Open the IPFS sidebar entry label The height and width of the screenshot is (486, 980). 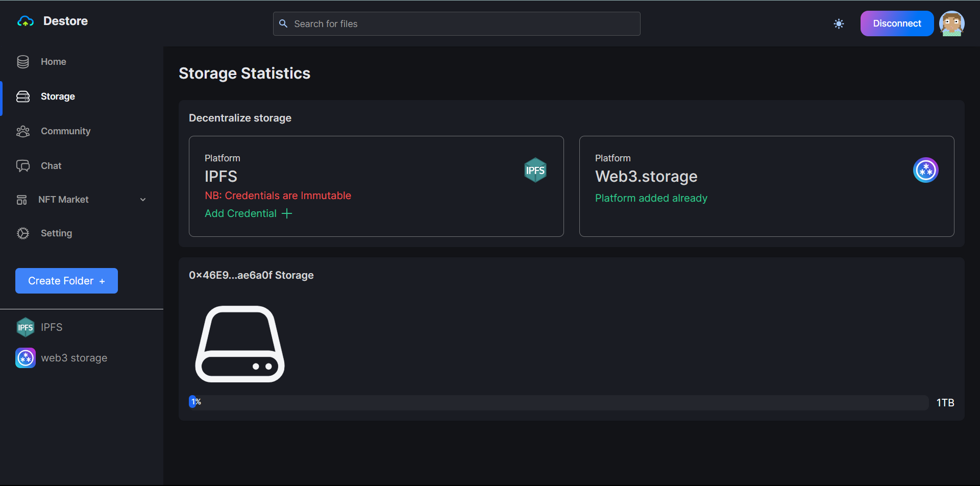click(x=52, y=327)
